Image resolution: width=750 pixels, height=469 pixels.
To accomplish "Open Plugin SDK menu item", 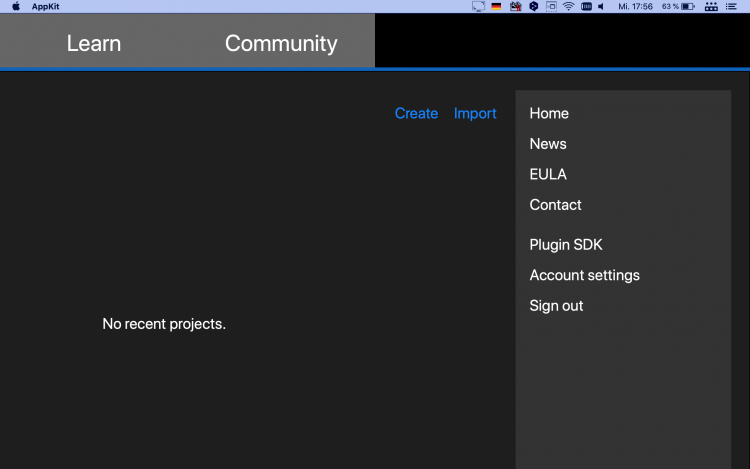I will click(566, 245).
